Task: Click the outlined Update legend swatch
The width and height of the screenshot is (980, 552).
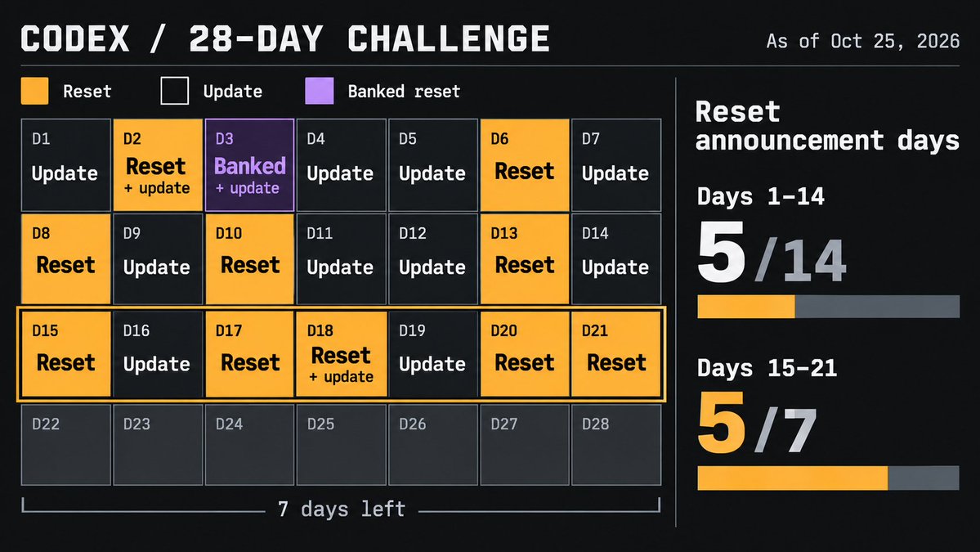Action: (174, 91)
